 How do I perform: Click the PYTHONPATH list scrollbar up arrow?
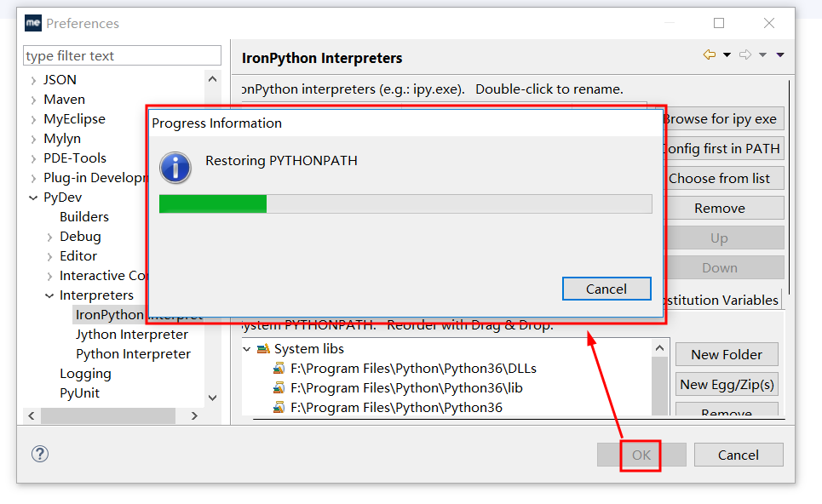pos(659,348)
